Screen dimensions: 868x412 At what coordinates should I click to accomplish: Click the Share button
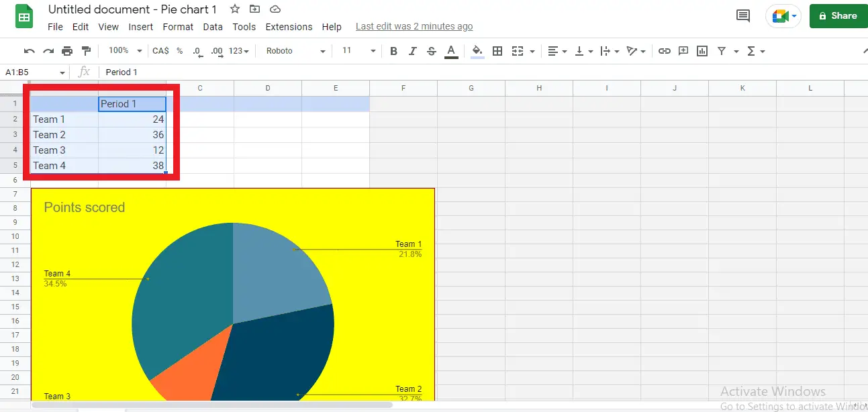(x=838, y=15)
